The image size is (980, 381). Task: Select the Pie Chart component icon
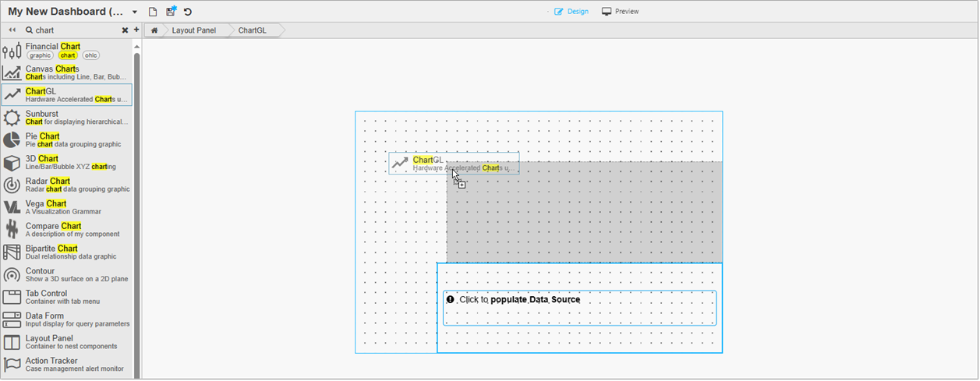click(x=12, y=140)
